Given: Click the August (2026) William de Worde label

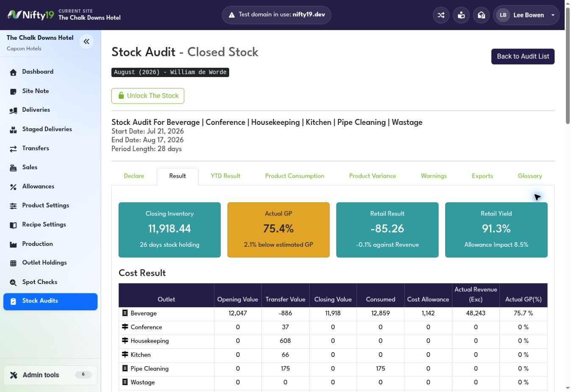Looking at the screenshot, I should (x=170, y=72).
